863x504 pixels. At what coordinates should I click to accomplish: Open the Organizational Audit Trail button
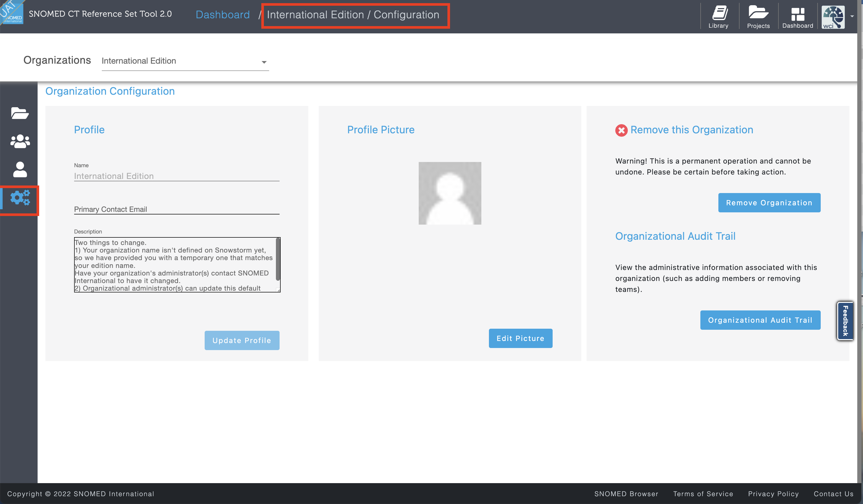tap(760, 320)
